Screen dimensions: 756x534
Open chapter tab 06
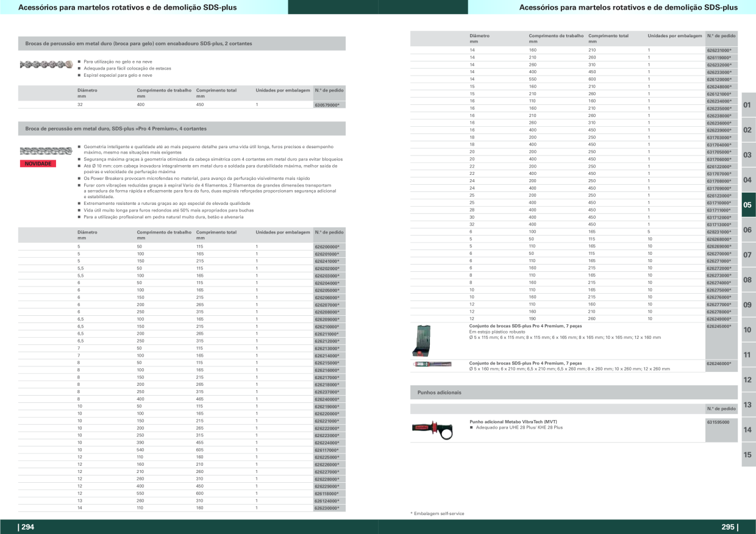[748, 230]
